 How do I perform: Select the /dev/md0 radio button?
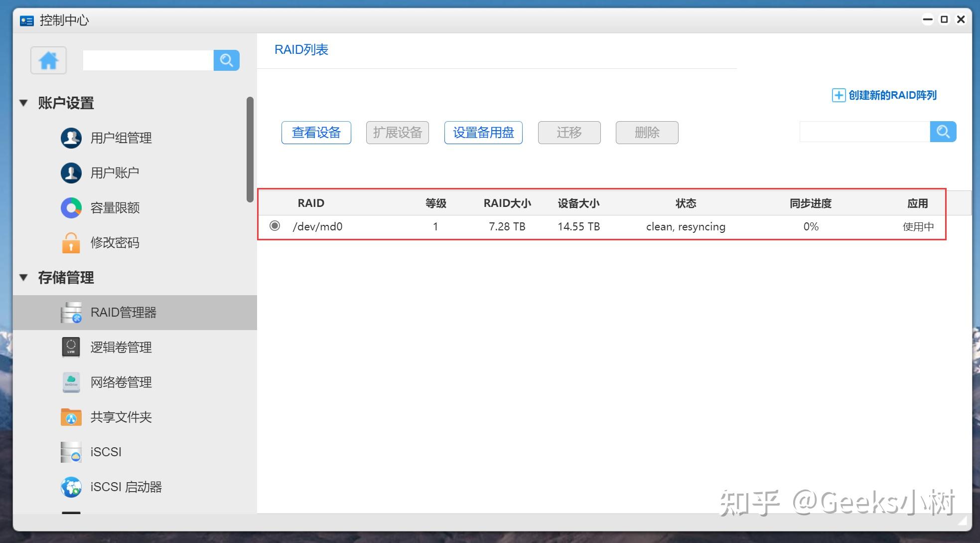pos(275,226)
